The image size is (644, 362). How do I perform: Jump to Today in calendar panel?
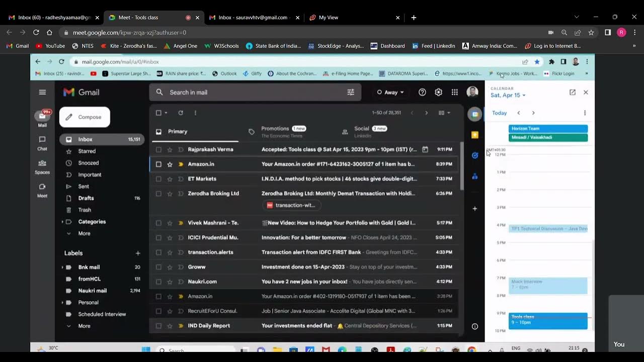click(x=500, y=113)
